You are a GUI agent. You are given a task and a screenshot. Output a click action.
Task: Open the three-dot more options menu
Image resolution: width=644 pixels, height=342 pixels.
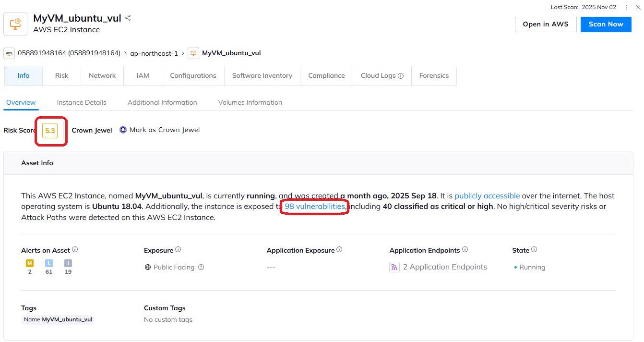click(x=627, y=7)
